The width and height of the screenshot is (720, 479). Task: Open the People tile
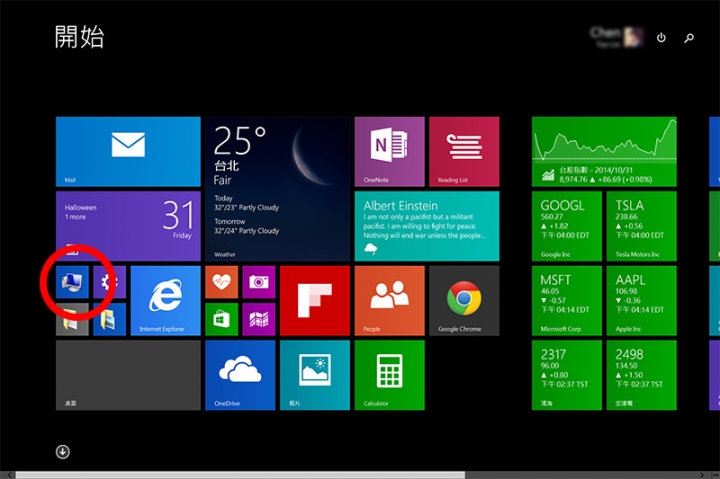click(x=389, y=301)
